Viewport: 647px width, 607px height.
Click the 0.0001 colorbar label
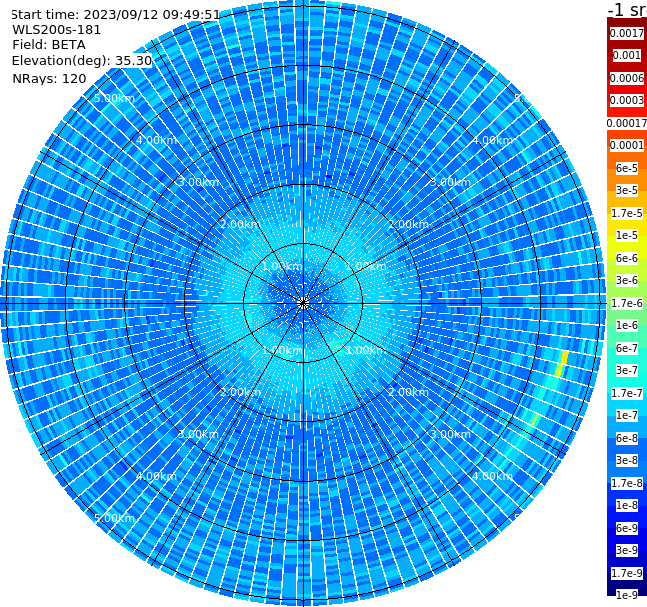tap(627, 145)
